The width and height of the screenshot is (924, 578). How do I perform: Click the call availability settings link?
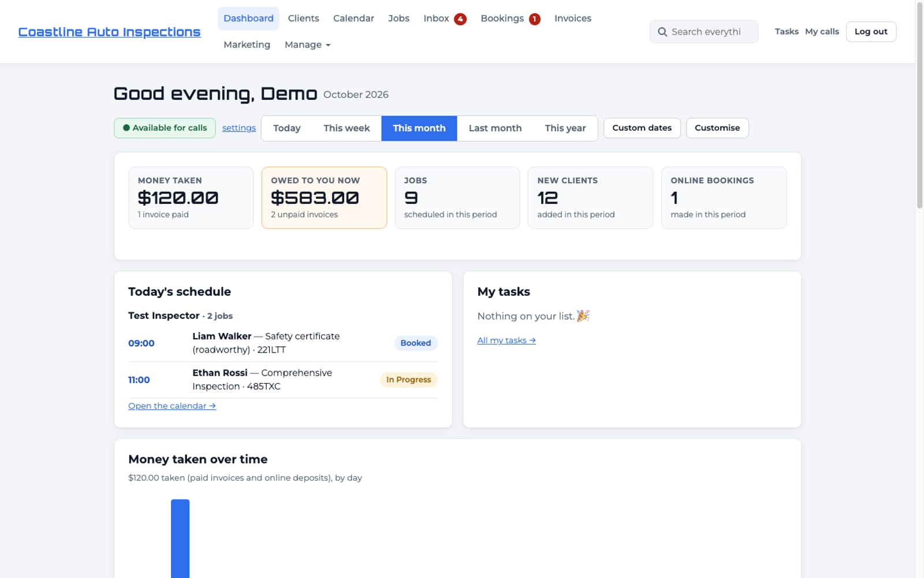point(239,128)
